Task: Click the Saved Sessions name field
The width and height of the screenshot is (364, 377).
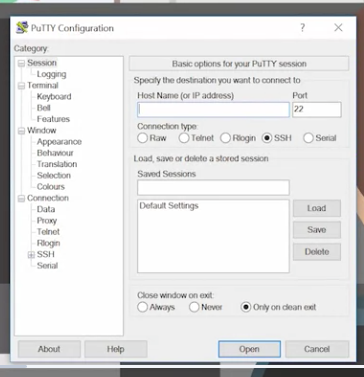Action: point(213,188)
